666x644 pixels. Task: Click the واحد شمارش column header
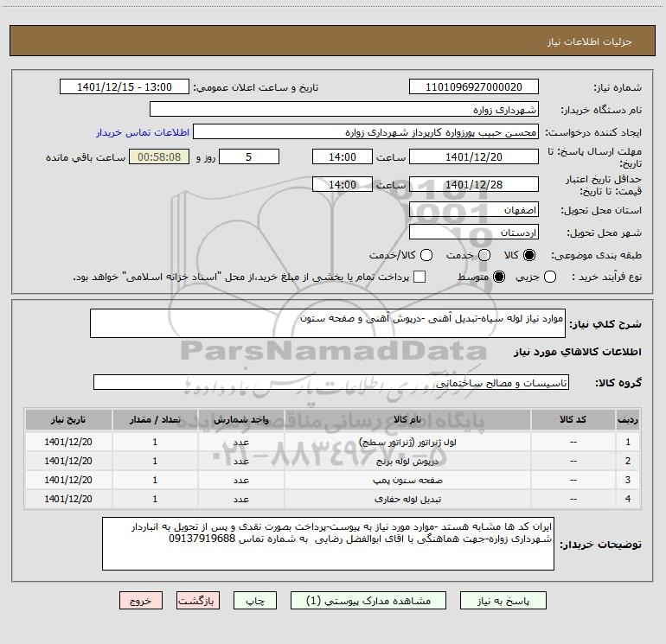click(240, 420)
